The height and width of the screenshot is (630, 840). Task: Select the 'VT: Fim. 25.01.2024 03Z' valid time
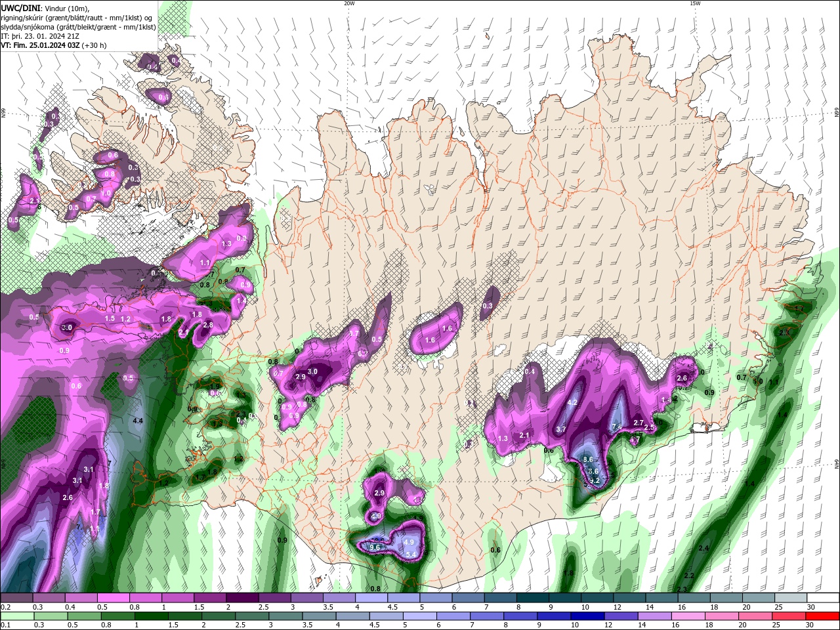click(x=40, y=45)
